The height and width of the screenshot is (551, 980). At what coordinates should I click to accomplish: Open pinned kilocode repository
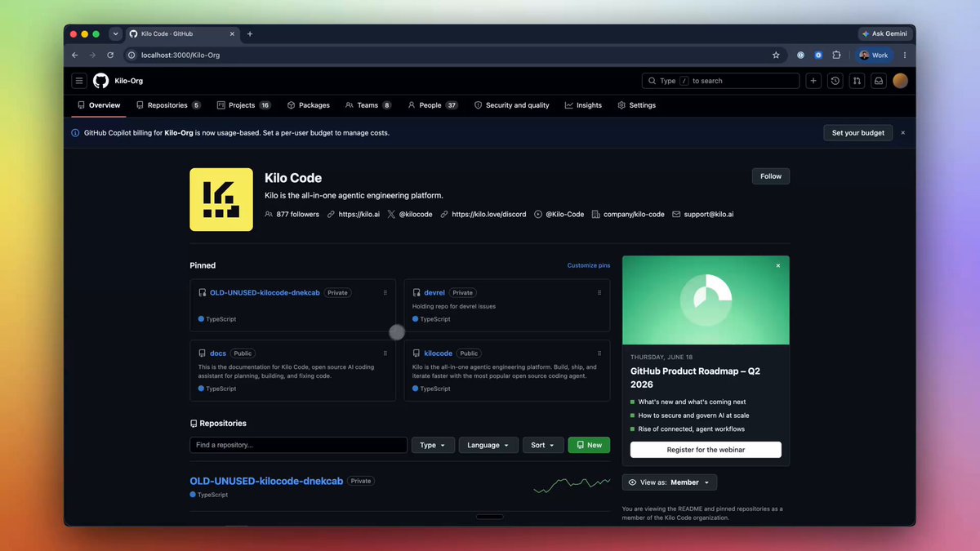[439, 353]
